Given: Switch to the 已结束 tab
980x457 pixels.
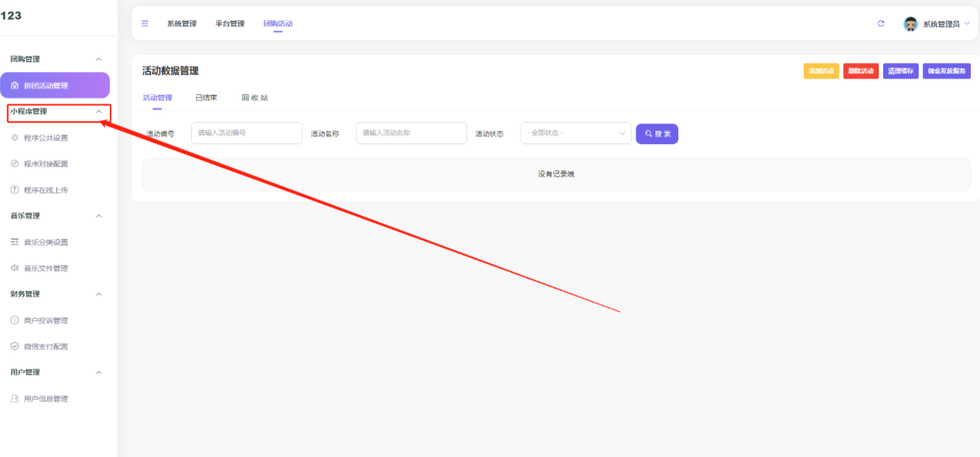Looking at the screenshot, I should coord(206,98).
